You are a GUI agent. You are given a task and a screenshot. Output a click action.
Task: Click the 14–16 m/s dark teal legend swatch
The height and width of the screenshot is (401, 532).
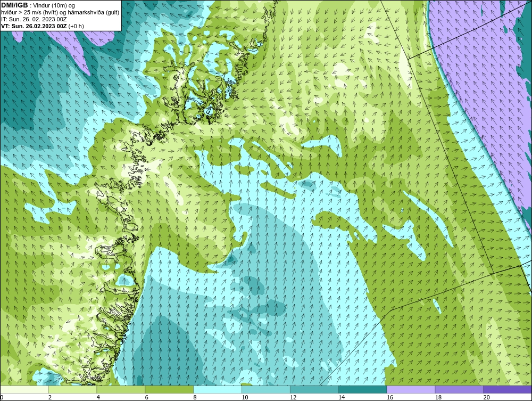(363, 389)
